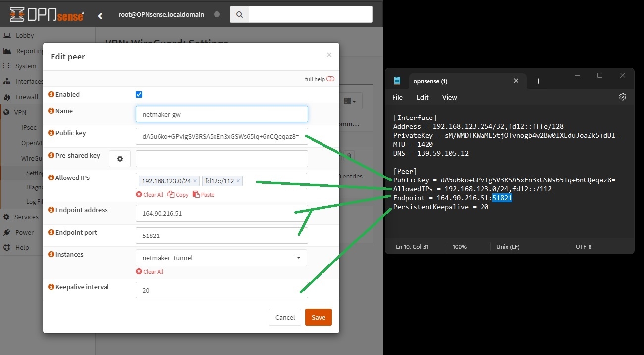Click the Paste link under Allowed IPs
Screen dimensions: 644x355
(204, 195)
